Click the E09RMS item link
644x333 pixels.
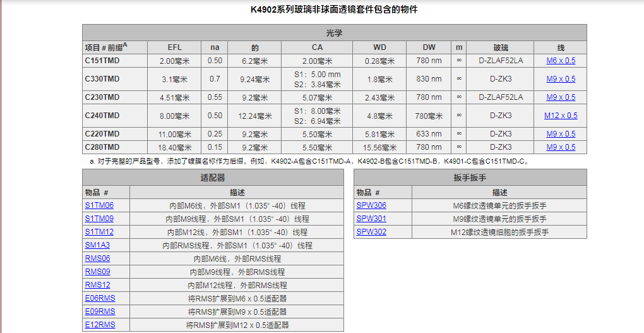point(100,312)
